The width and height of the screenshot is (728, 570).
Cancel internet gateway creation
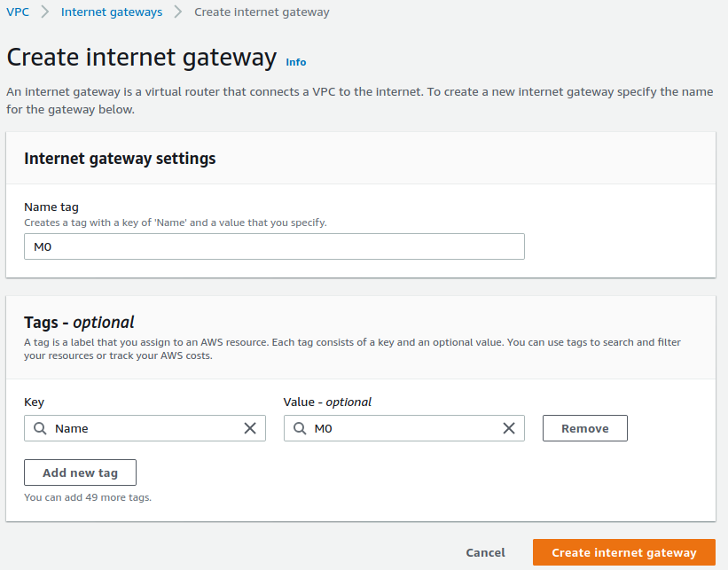485,551
